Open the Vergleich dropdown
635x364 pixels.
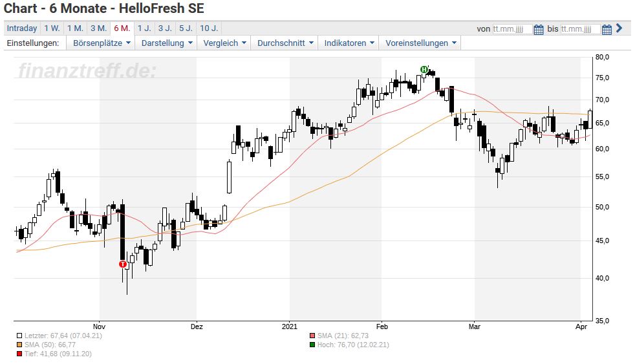pos(224,43)
